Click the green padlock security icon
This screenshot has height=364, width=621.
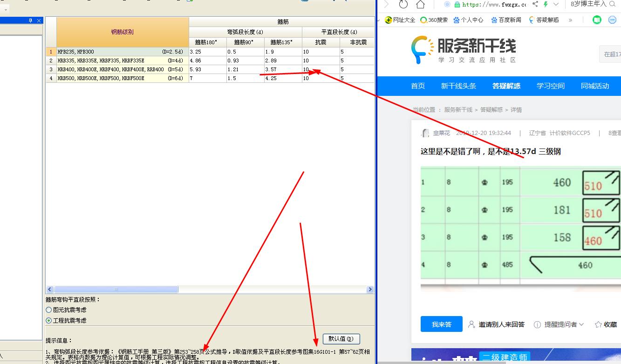coord(457,4)
